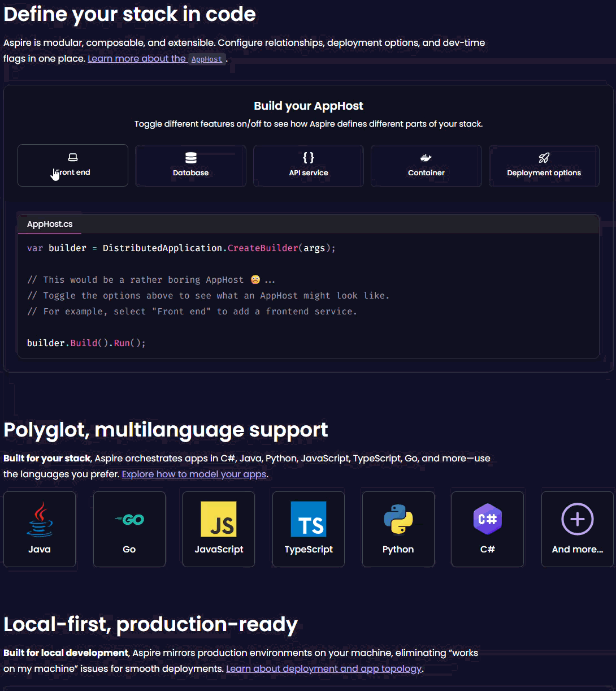Viewport: 616px width, 691px height.
Task: Click the Polyglot, multilanguage support heading
Action: click(166, 430)
